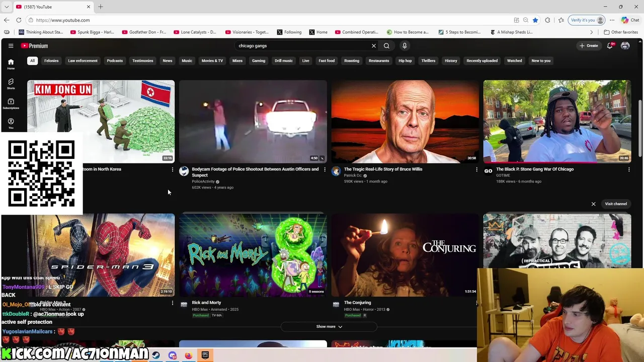Viewport: 644px width, 362px height.
Task: Open the Copilot Chat button
Action: tap(630, 20)
